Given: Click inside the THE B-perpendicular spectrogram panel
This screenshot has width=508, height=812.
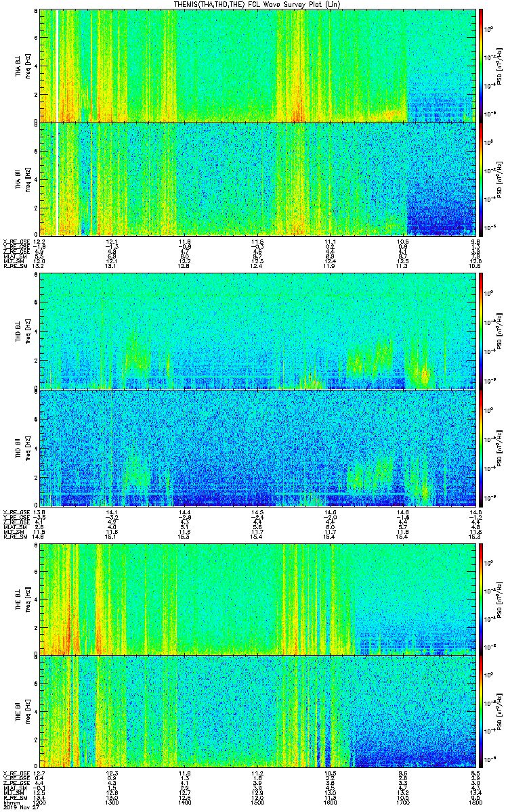Looking at the screenshot, I should [x=257, y=599].
